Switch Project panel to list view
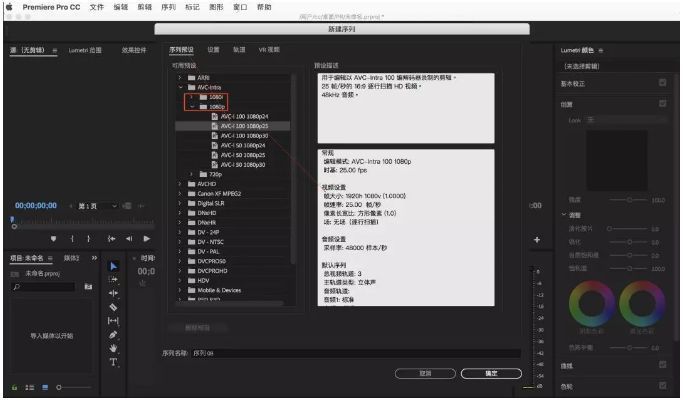This screenshot has width=683, height=403. (30, 387)
